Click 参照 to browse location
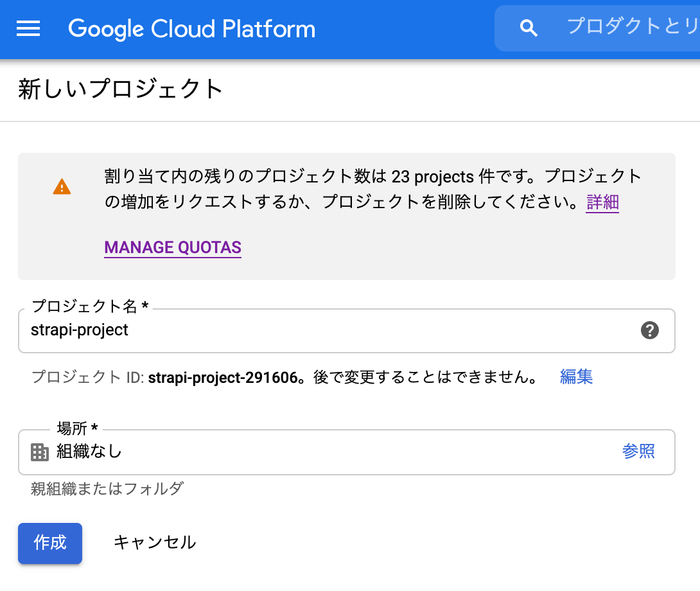The height and width of the screenshot is (591, 700). click(x=638, y=451)
